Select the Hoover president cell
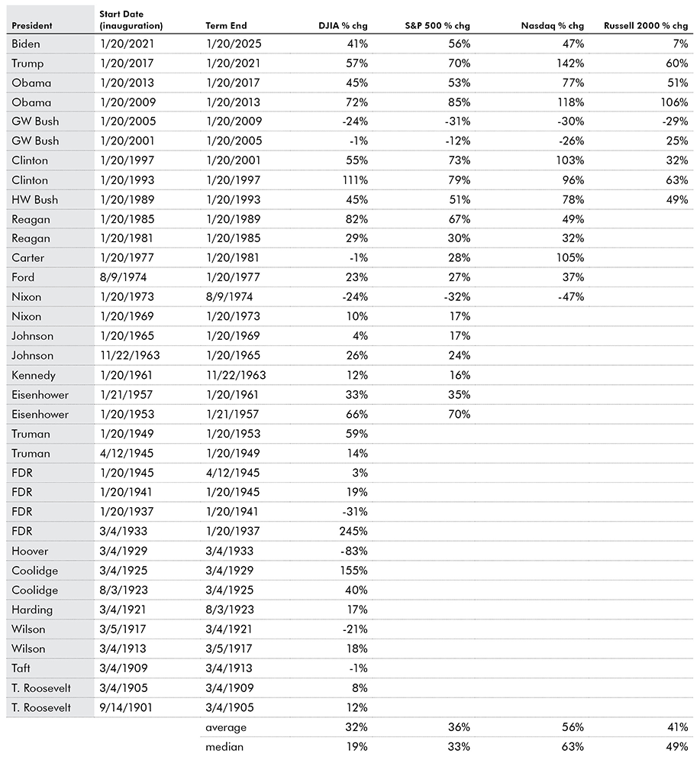Viewport: 700px width, 760px height. 30,551
